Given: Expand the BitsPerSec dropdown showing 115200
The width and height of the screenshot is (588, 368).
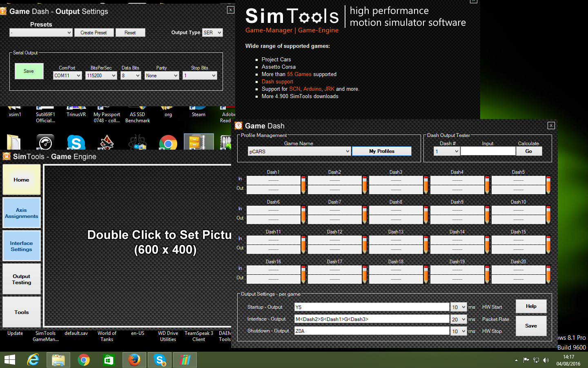Looking at the screenshot, I should pos(101,75).
